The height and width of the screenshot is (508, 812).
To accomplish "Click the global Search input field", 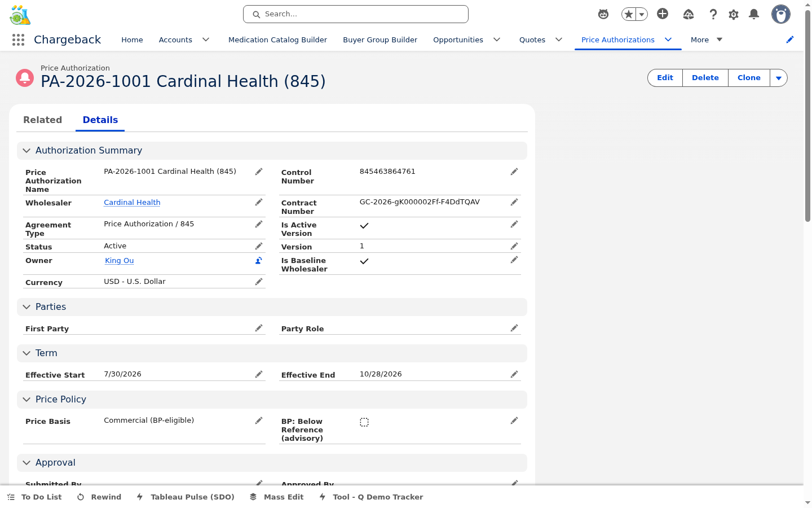I will click(x=356, y=14).
